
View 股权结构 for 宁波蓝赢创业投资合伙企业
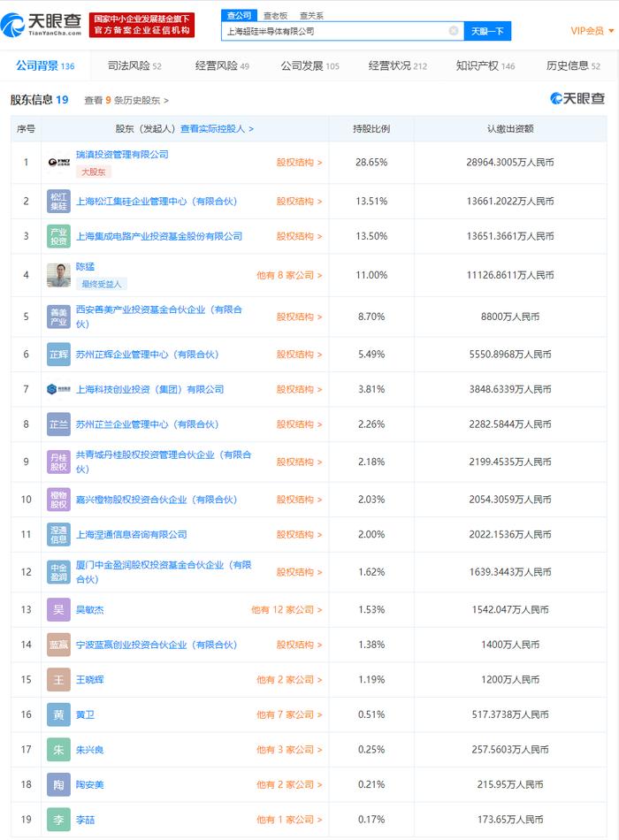tap(299, 645)
